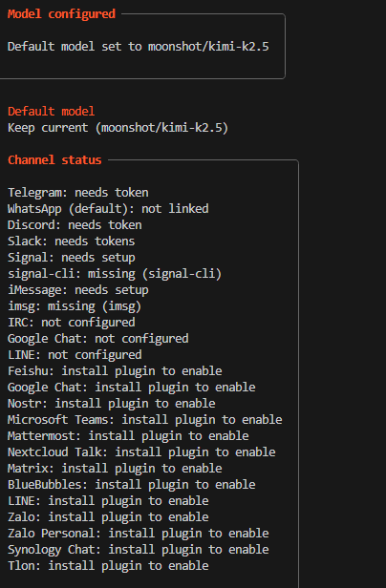
Task: Click the 'Tlon: install plugin to enable' line
Action: 108,566
